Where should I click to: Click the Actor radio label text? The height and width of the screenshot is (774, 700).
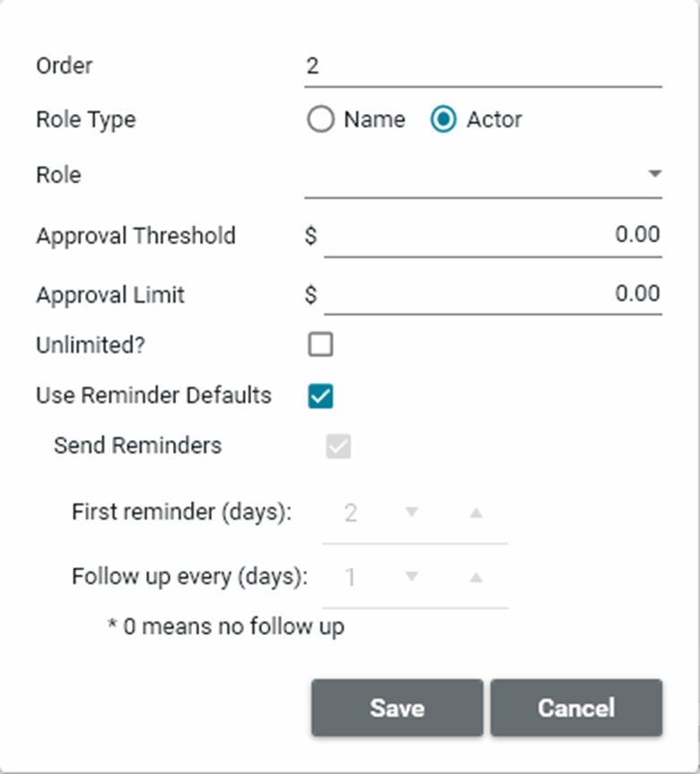point(494,119)
